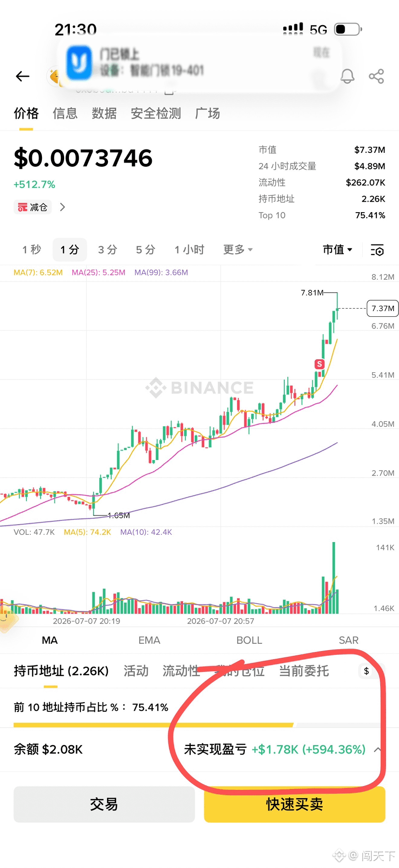Tap the 7.81M high marker on chart

tap(312, 293)
